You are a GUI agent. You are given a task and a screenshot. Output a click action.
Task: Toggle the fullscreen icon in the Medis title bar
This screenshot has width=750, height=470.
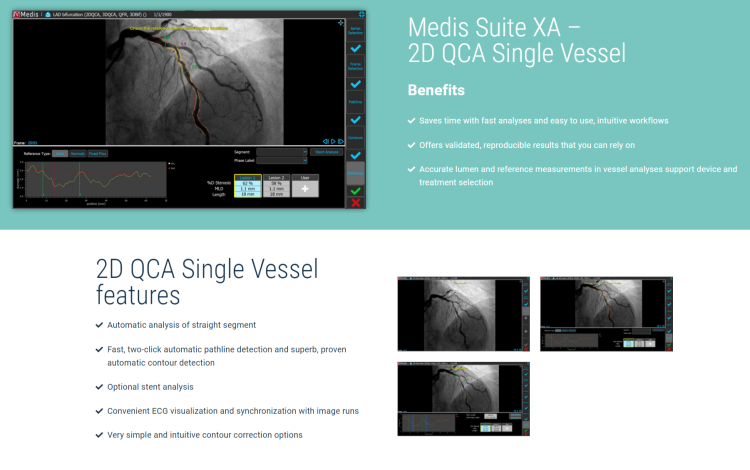362,14
